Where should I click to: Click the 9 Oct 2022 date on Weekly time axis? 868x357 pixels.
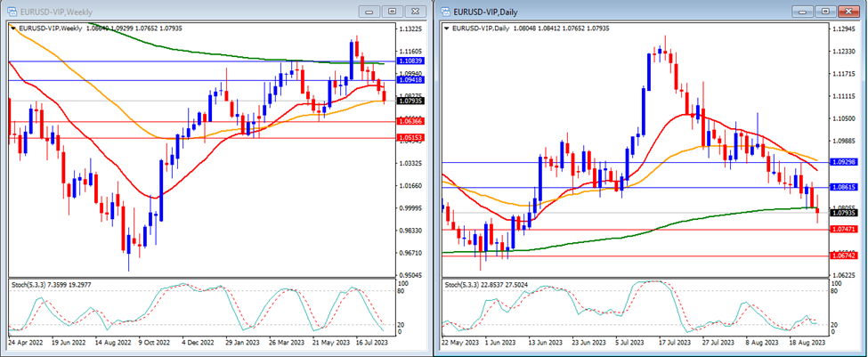(154, 343)
